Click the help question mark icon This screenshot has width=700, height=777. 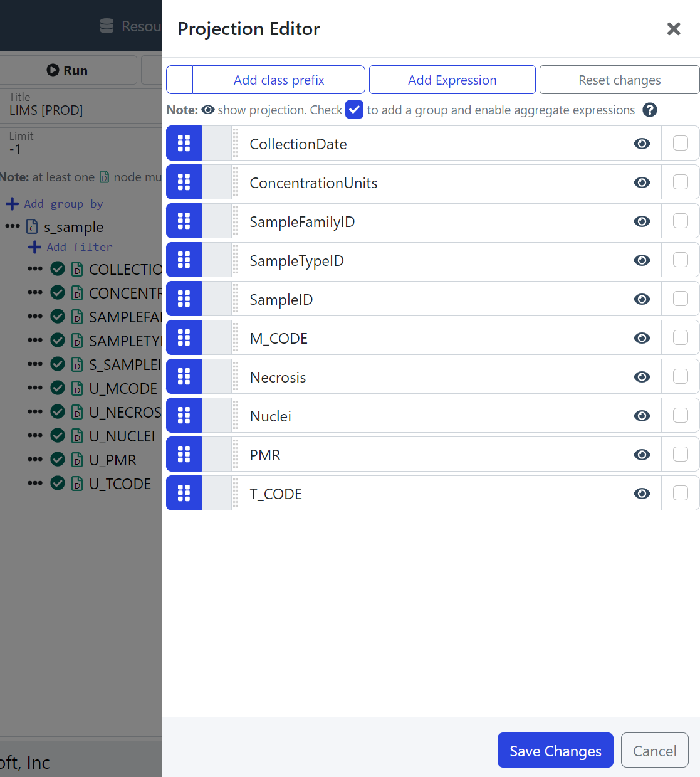click(x=650, y=110)
